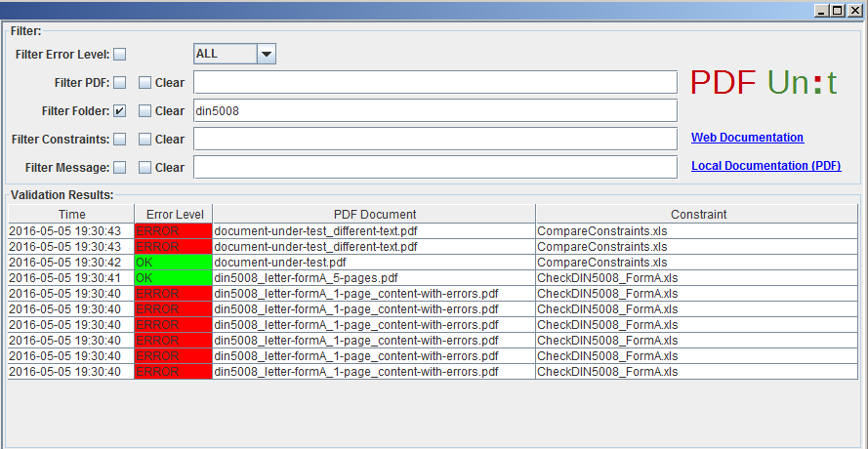The image size is (868, 449).
Task: Close the PDFUnit window
Action: [x=853, y=10]
